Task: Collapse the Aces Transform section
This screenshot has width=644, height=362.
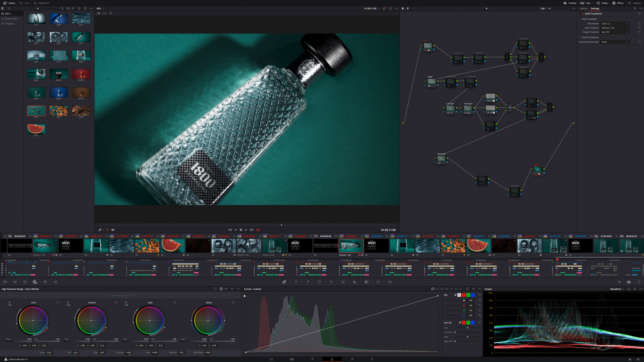Action: point(581,19)
